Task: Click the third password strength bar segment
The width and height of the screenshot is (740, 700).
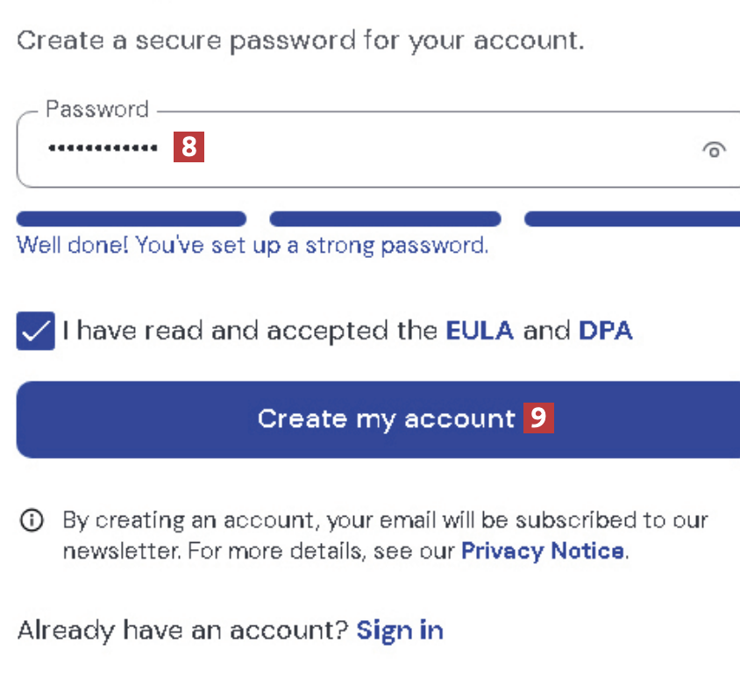Action: [x=631, y=219]
